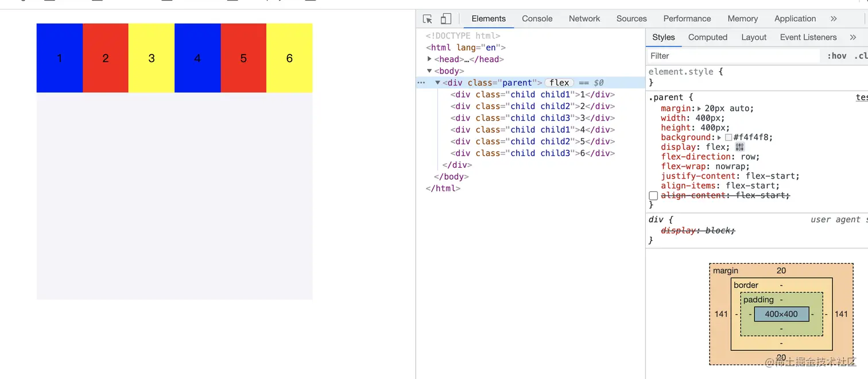This screenshot has height=379, width=868.
Task: Select the closing body tag row
Action: click(451, 177)
